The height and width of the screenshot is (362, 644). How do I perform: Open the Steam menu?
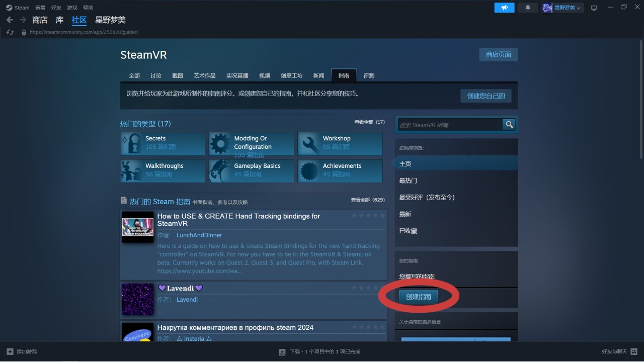coord(22,8)
